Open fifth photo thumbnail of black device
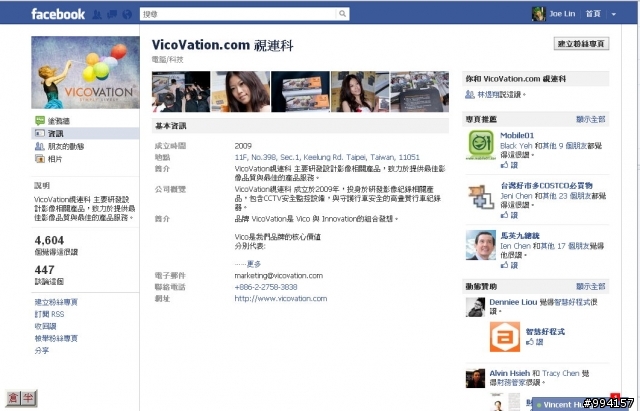This screenshot has width=640, height=411. [x=420, y=91]
